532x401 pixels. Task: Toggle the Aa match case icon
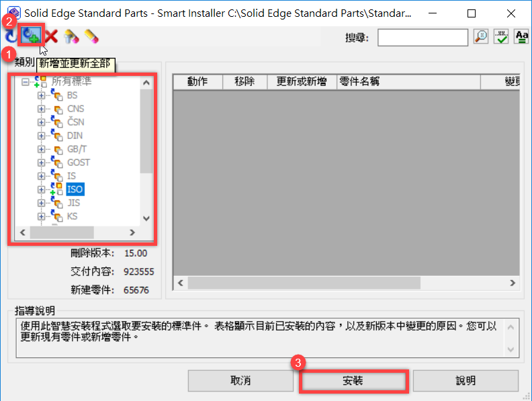tap(521, 37)
